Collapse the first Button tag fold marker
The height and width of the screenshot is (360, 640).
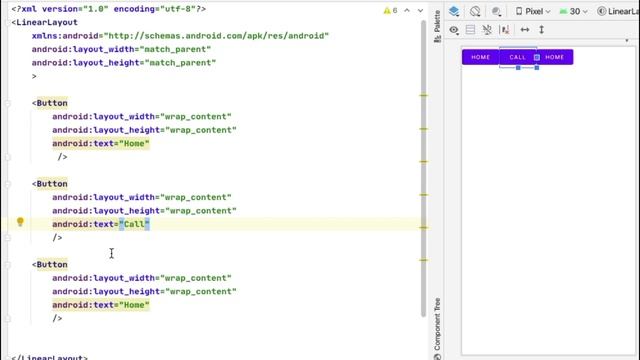7,104
